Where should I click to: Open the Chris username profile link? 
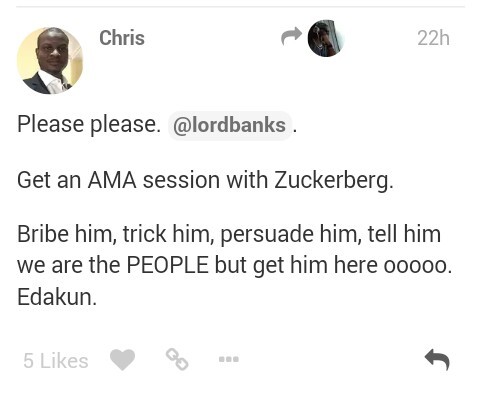(122, 38)
